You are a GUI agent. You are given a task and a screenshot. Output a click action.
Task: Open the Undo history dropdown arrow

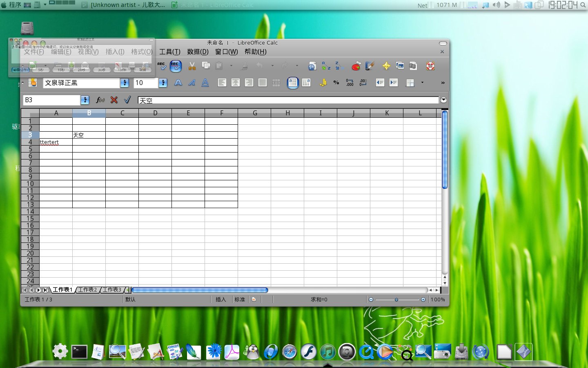click(272, 65)
